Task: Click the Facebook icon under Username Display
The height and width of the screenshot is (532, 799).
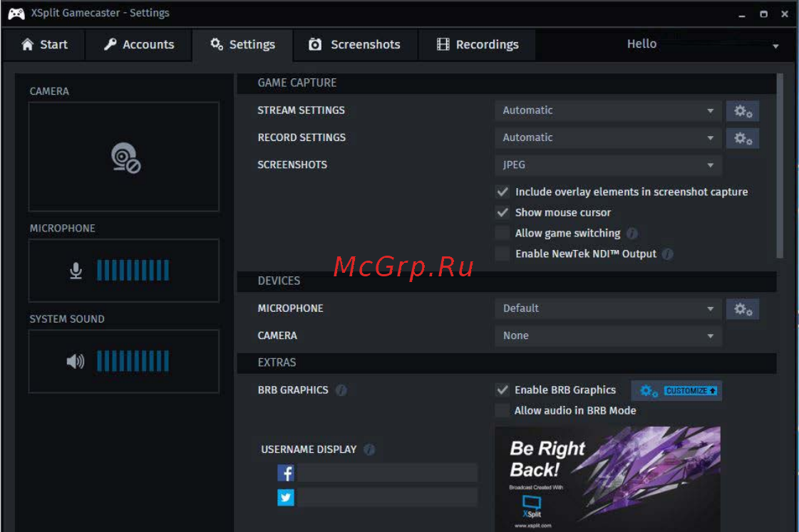Action: coord(286,473)
